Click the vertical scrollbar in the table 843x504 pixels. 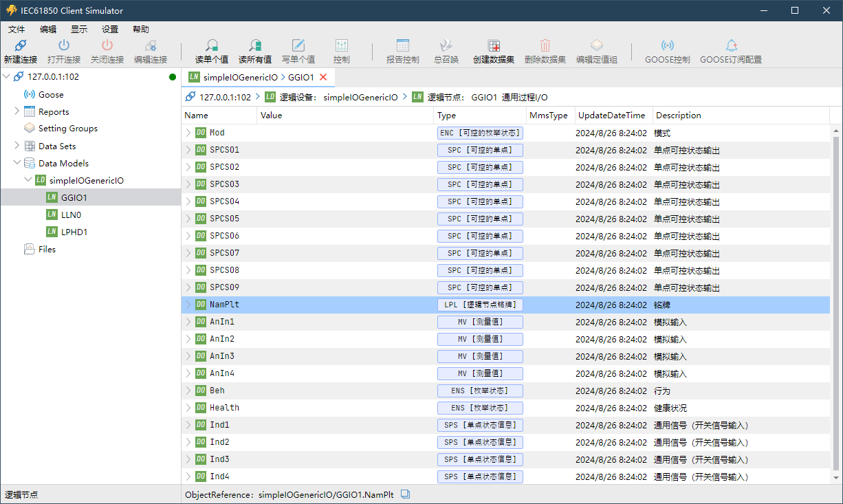tap(836, 303)
